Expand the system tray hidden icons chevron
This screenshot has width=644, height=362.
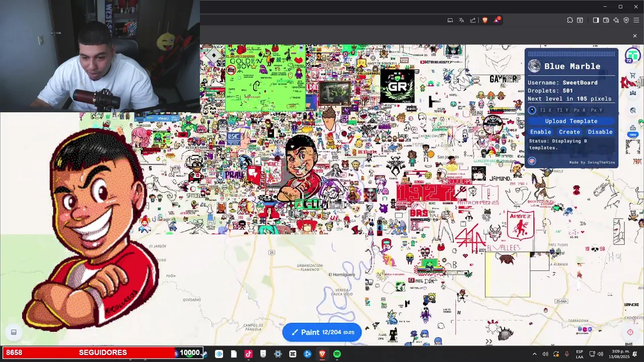(534, 354)
